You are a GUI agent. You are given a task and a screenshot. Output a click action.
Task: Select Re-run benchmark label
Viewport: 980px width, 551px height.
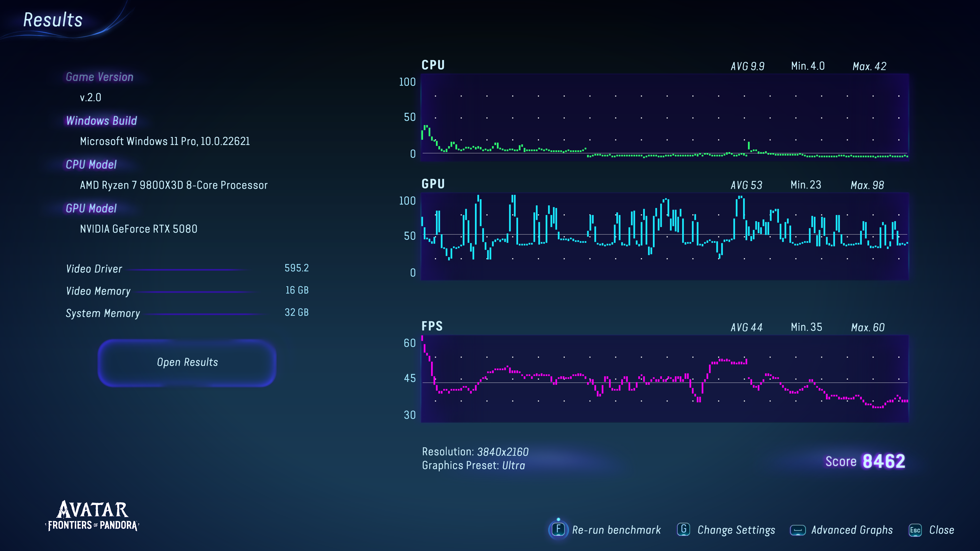point(616,530)
